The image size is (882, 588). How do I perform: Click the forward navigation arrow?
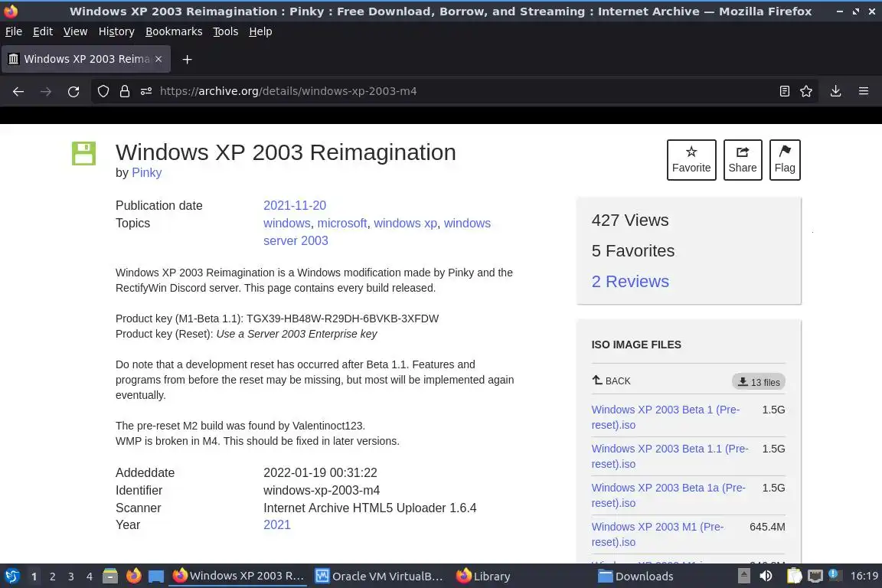click(x=46, y=91)
